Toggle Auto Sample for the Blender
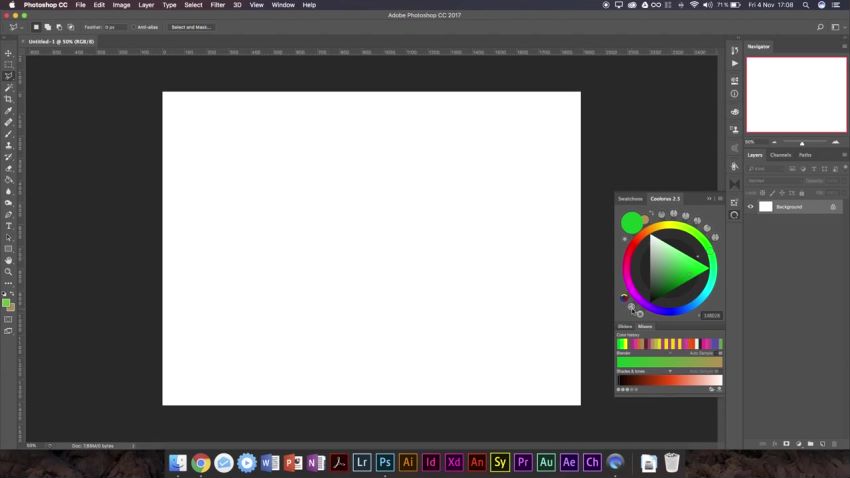The height and width of the screenshot is (478, 850). coord(704,353)
